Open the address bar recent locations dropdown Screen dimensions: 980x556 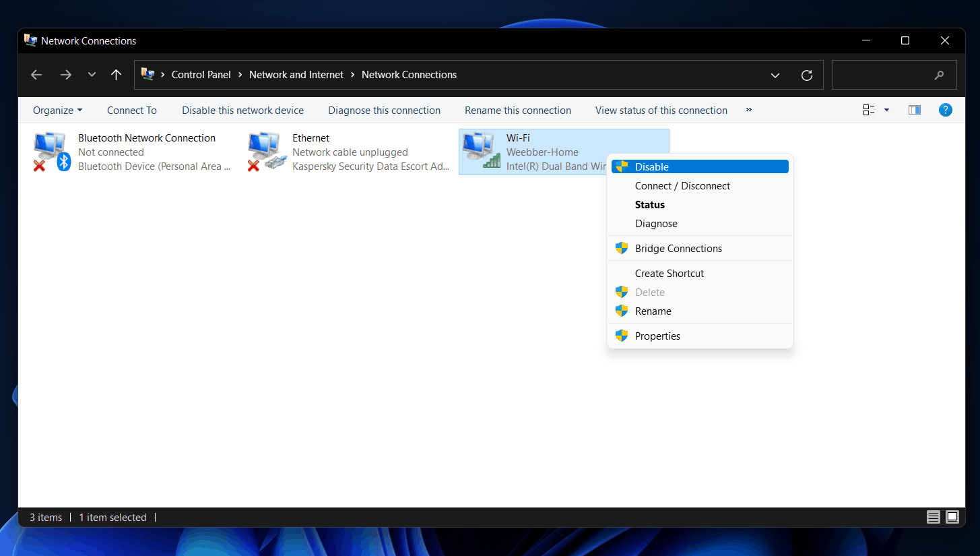click(x=775, y=75)
